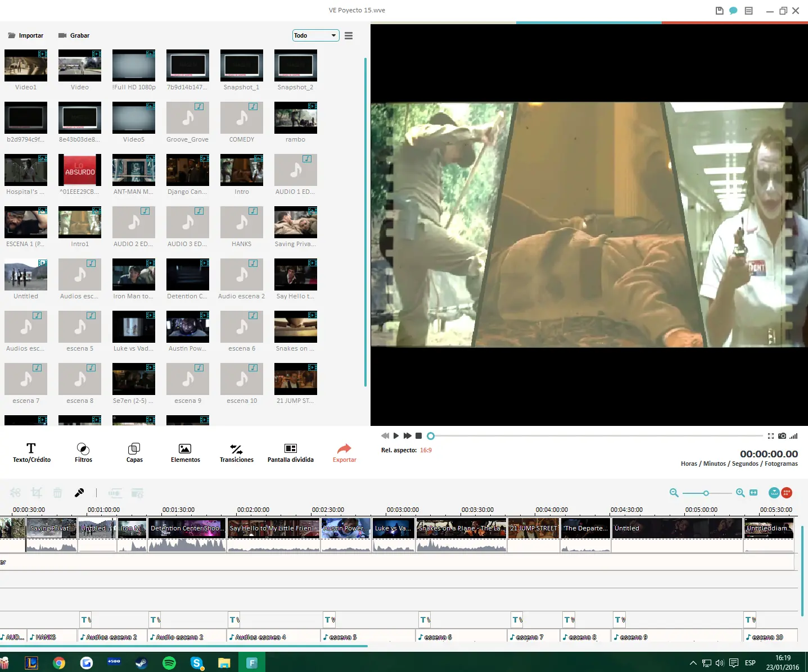This screenshot has width=808, height=672.
Task: Switch to storyboard mode red round button
Action: [x=787, y=493]
